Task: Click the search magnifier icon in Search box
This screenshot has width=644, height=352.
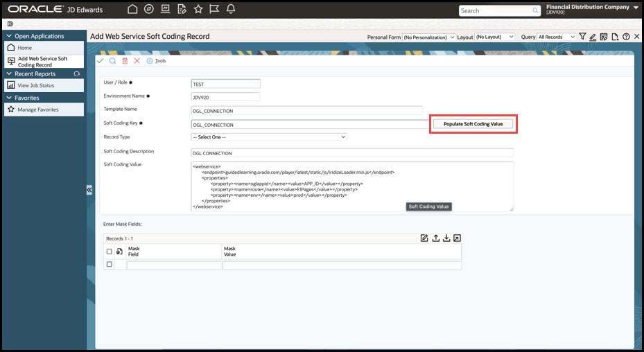Action: (535, 10)
